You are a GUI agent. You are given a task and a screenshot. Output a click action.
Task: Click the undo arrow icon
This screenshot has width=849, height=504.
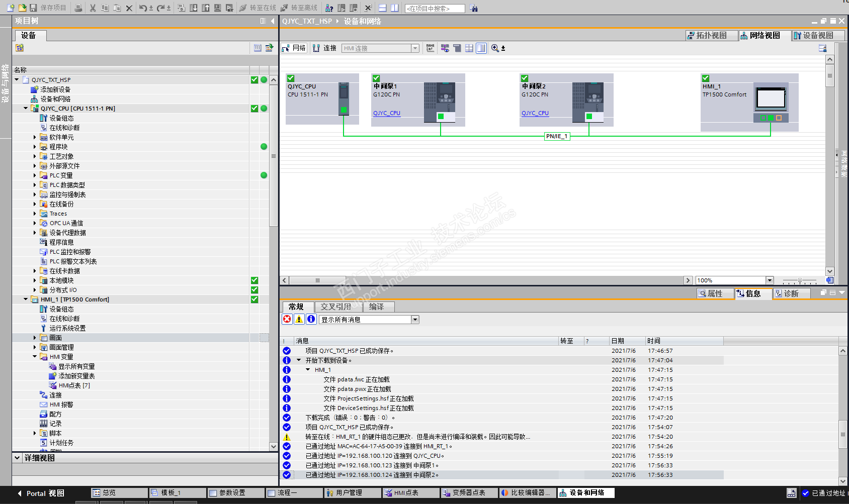pos(143,8)
